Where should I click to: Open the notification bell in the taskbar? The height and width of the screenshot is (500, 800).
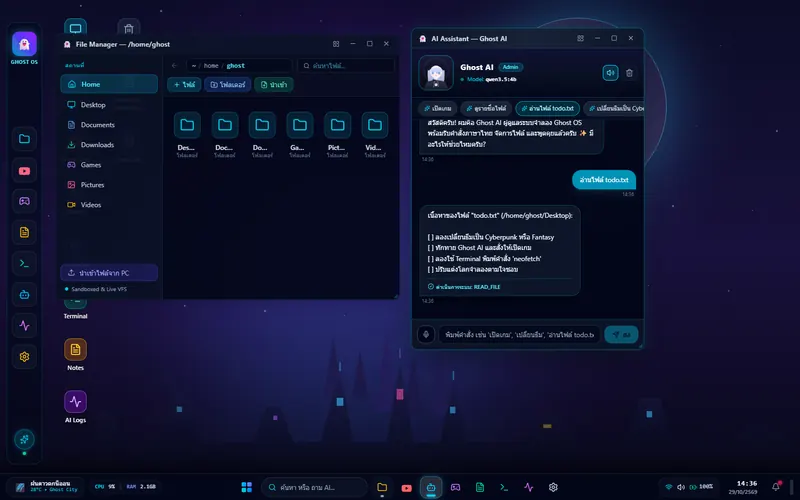point(776,486)
